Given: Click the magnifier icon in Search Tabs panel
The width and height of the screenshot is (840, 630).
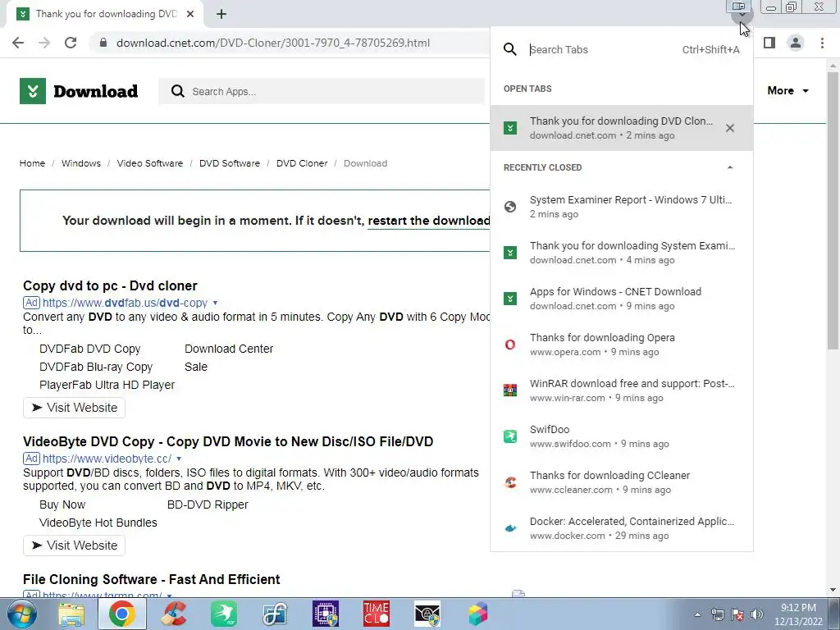Looking at the screenshot, I should click(x=510, y=49).
